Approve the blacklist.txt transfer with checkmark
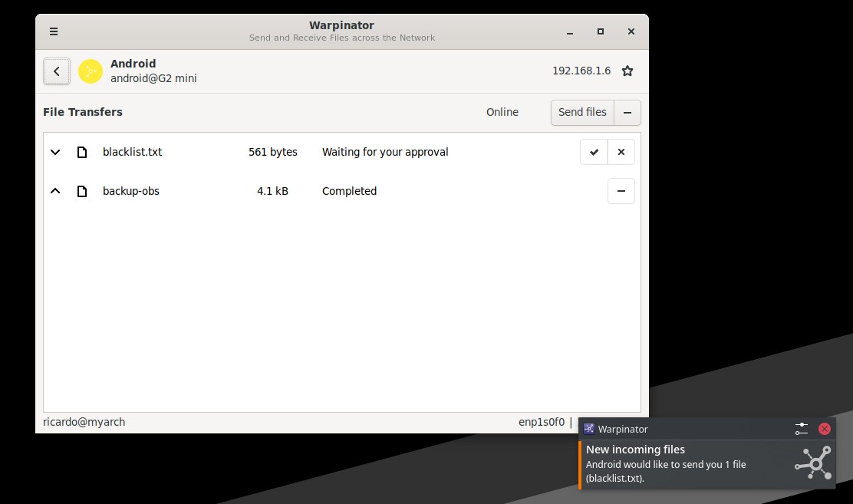Image resolution: width=853 pixels, height=504 pixels. point(594,152)
